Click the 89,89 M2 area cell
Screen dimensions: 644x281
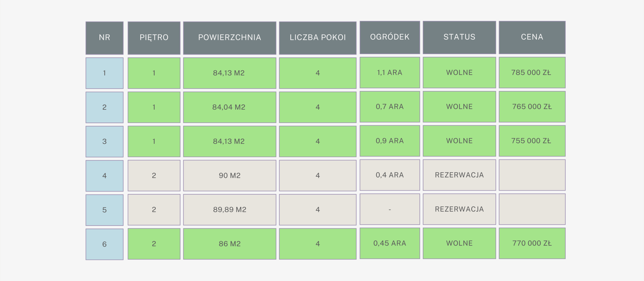(229, 210)
